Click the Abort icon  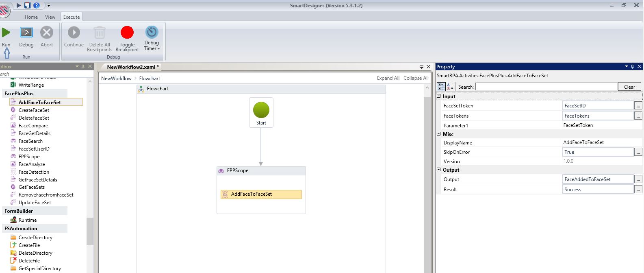coord(47,33)
